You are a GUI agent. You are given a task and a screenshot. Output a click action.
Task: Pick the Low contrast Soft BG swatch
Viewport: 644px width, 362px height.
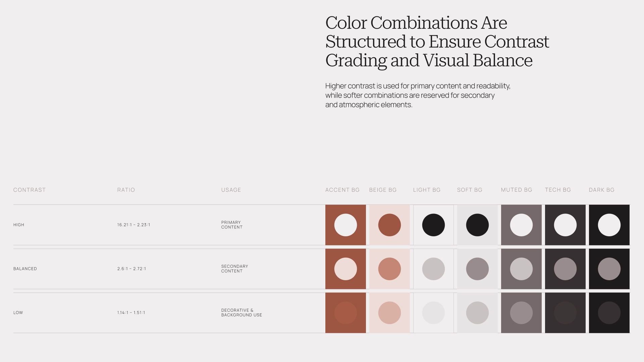coord(477,313)
